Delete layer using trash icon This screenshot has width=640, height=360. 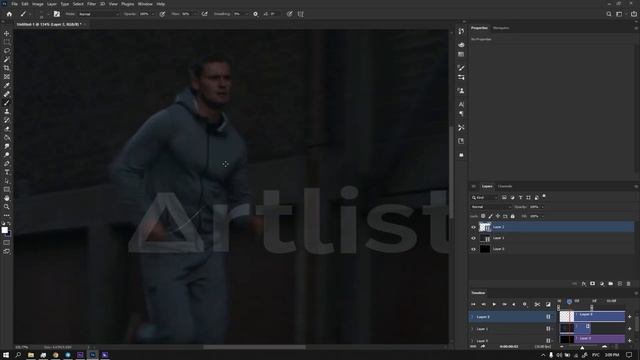[x=629, y=284]
